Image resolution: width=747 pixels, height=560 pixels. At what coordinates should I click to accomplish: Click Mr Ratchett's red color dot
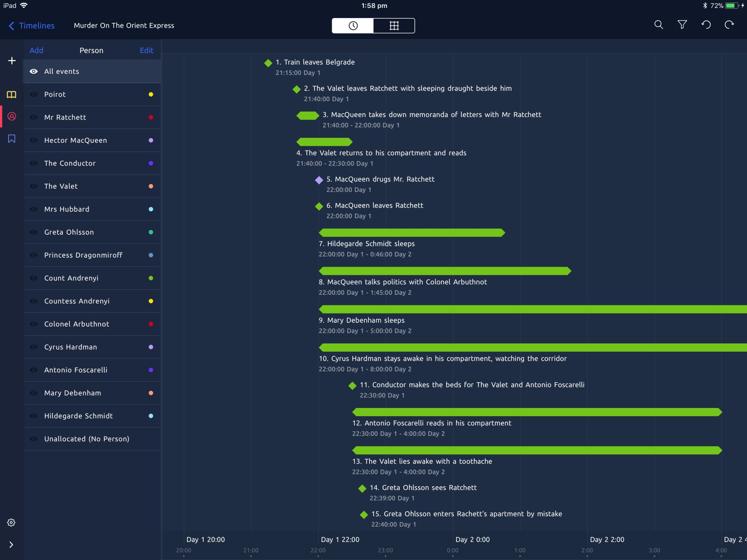[151, 118]
